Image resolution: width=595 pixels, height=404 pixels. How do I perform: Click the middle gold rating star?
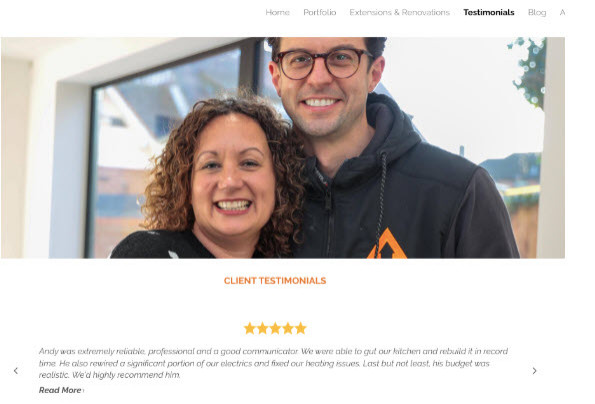275,328
